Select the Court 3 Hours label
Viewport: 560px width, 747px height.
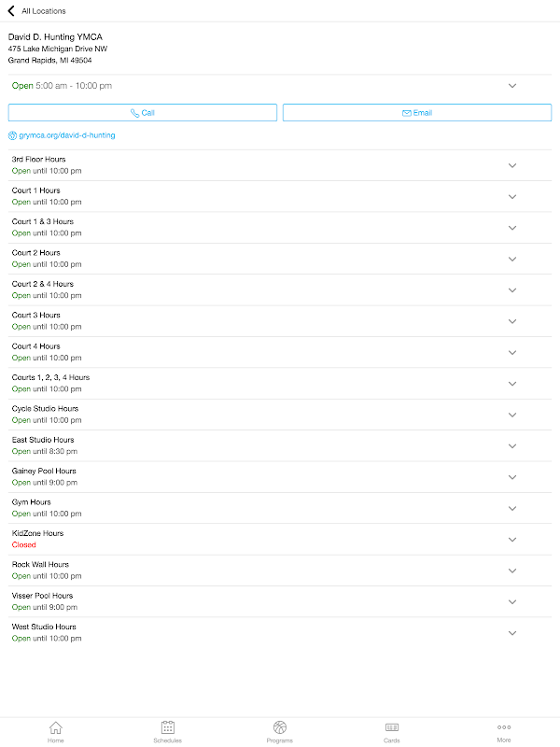36,316
